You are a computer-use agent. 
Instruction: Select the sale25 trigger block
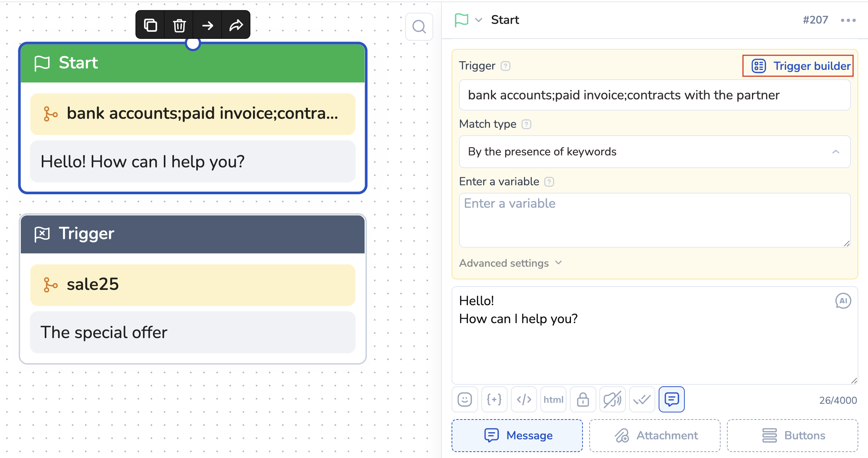click(x=193, y=285)
